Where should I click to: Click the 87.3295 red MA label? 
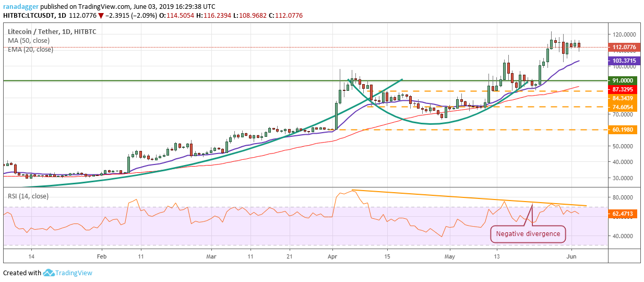point(623,90)
